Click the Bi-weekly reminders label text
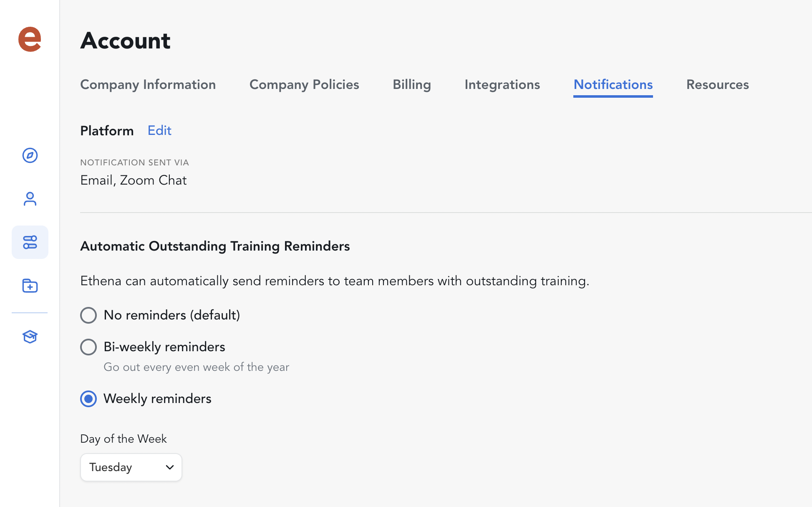 164,347
